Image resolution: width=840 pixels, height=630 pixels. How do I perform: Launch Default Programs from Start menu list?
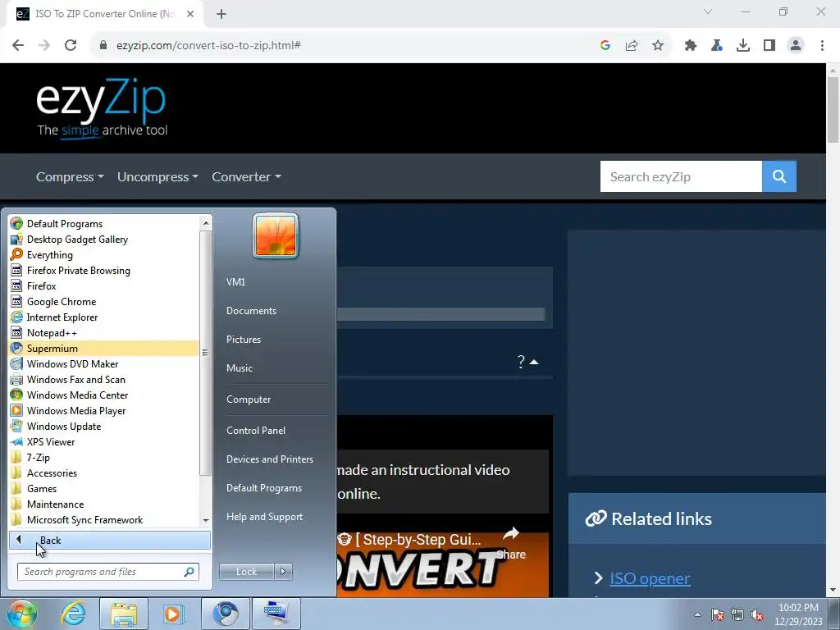104,224
